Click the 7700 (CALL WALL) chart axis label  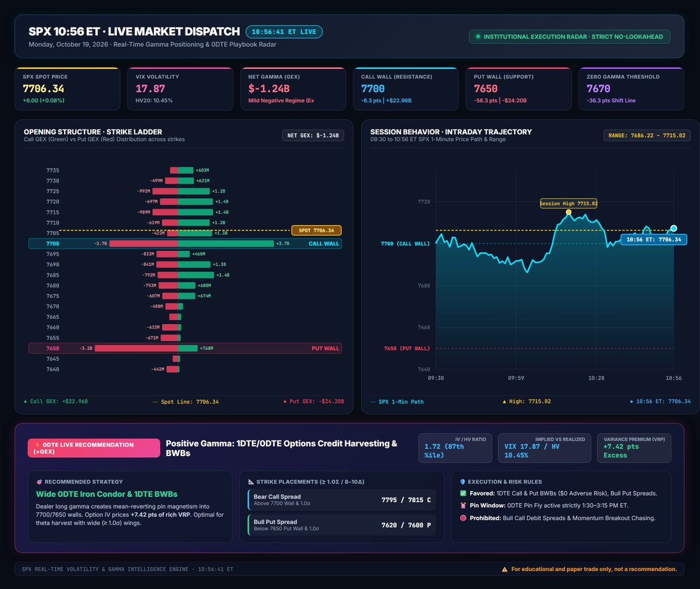[x=405, y=244]
